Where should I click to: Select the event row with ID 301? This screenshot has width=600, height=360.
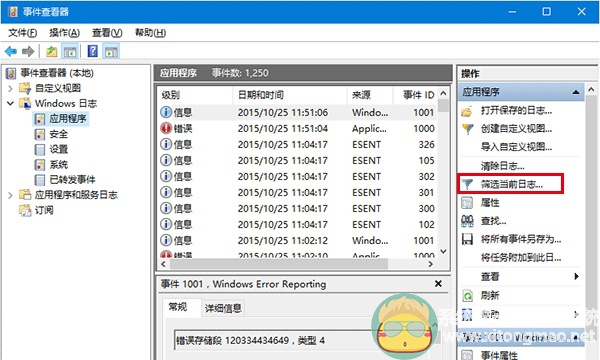tap(297, 192)
